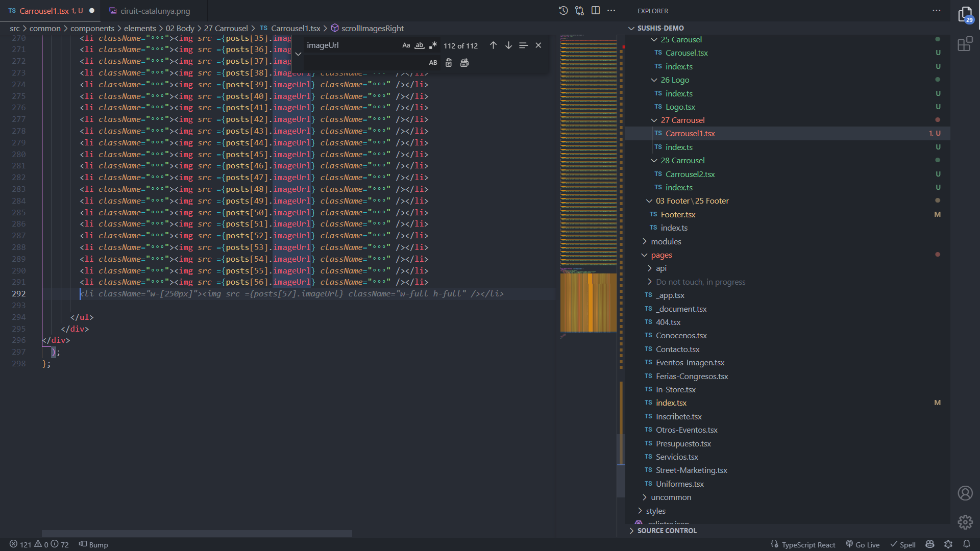Click the TypeScript language status braces icon
980x551 pixels.
(x=774, y=544)
